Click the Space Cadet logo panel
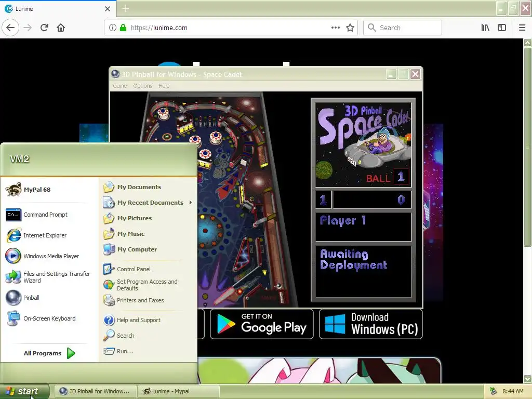 [363, 144]
